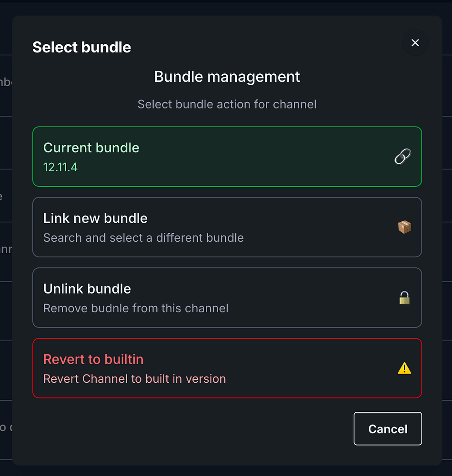Screen dimensions: 452x476
Task: Click the 12.11.4 version number
Action: click(x=60, y=167)
